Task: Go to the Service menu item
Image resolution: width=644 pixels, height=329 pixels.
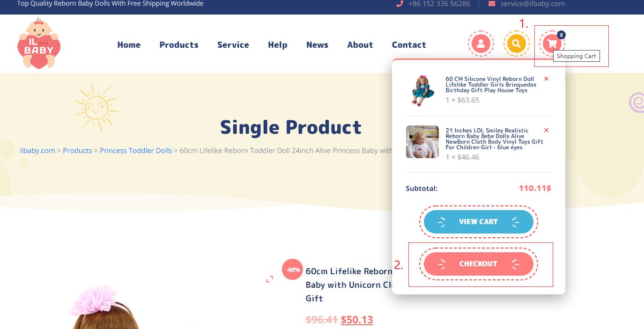Action: (x=233, y=45)
